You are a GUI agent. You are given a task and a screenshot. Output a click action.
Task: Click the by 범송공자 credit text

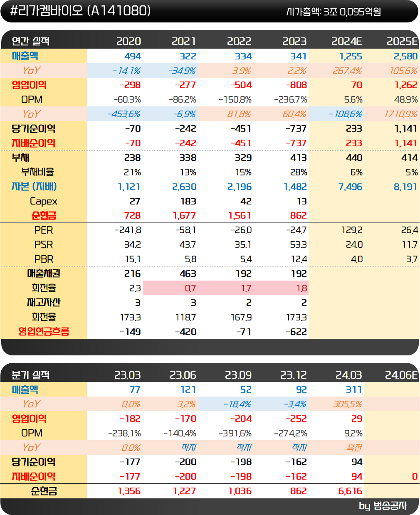[383, 506]
